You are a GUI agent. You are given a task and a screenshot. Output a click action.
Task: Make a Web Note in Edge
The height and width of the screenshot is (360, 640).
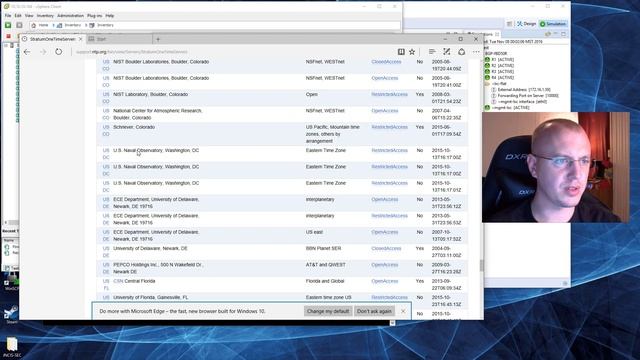click(447, 52)
